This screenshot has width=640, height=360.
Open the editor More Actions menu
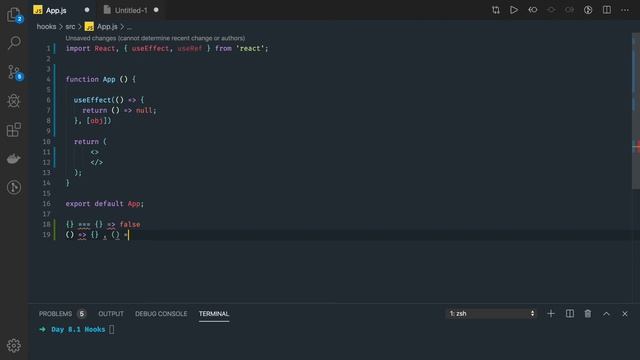[625, 10]
